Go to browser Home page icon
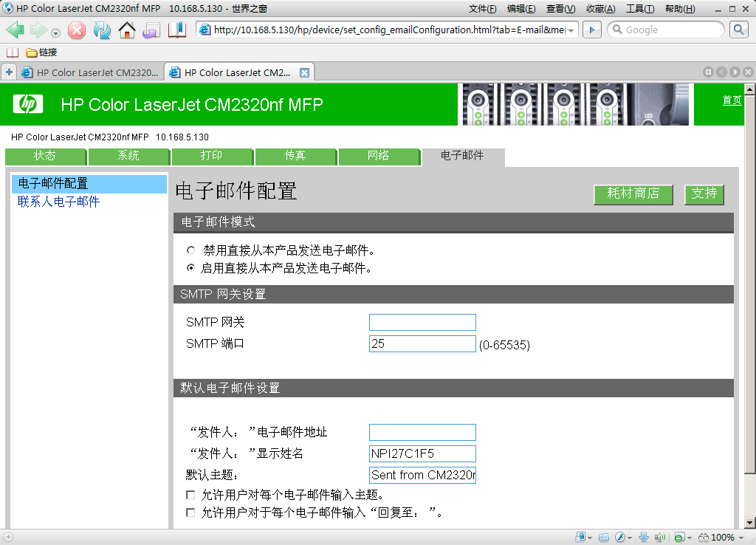This screenshot has height=545, width=756. point(127,30)
